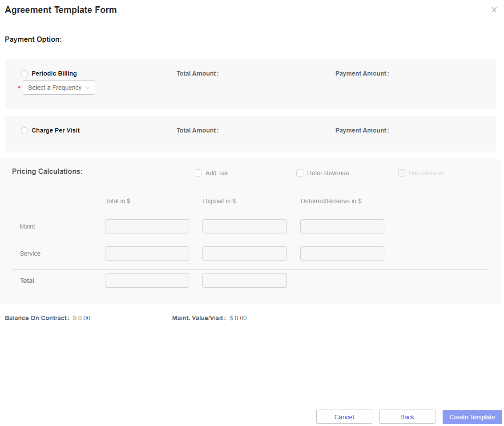
Task: Open the Select a Frequency dropdown
Action: tap(56, 88)
